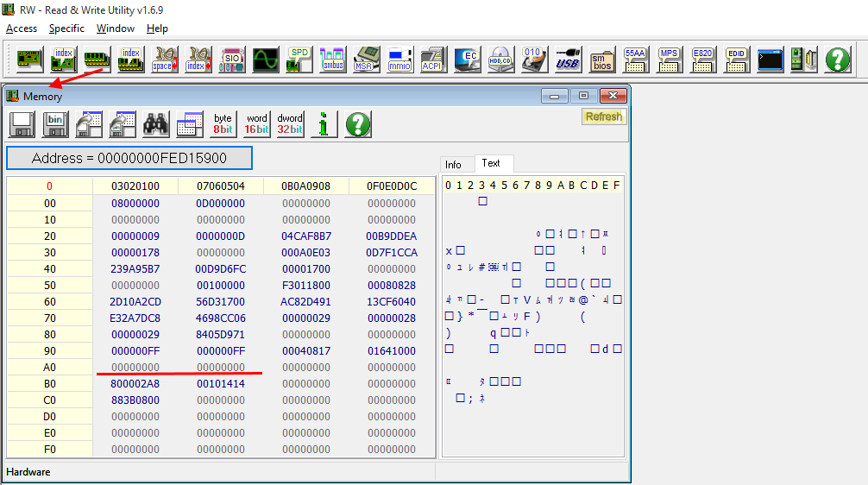Select cell value 0D000000 in row 00
The width and height of the screenshot is (868, 485).
[x=220, y=203]
